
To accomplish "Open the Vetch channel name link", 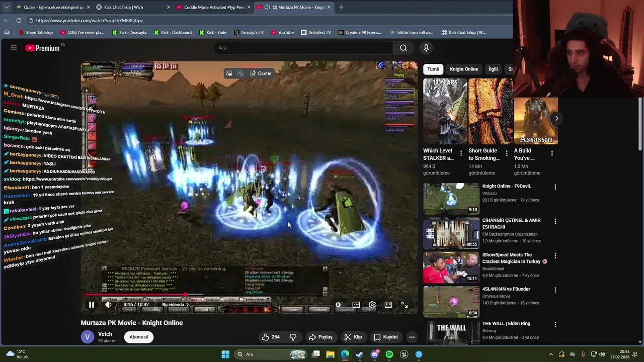I will [105, 334].
